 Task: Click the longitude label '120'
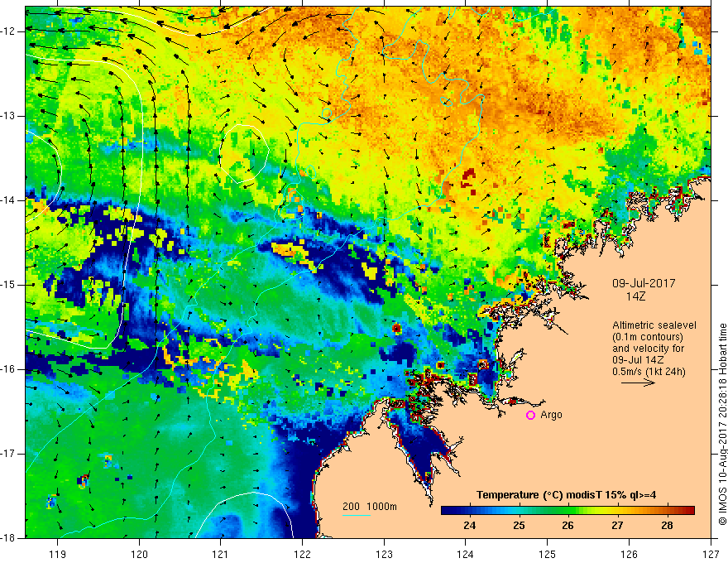[x=139, y=554]
